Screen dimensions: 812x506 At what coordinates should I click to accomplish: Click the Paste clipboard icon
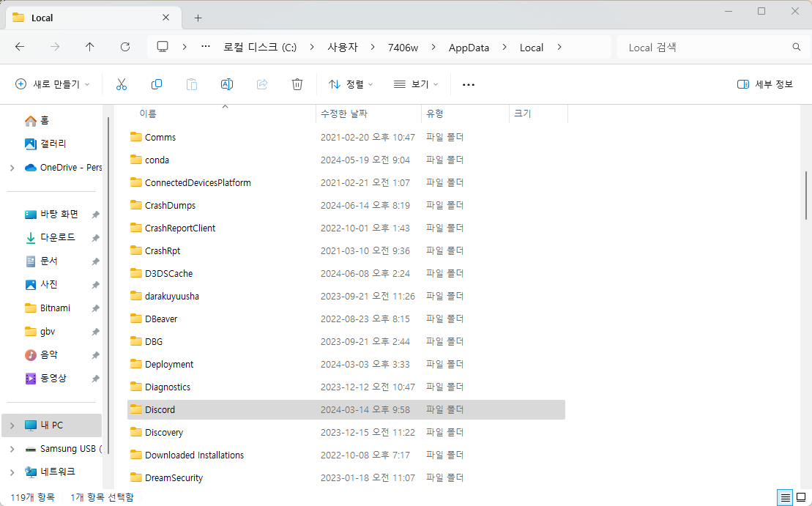point(192,84)
